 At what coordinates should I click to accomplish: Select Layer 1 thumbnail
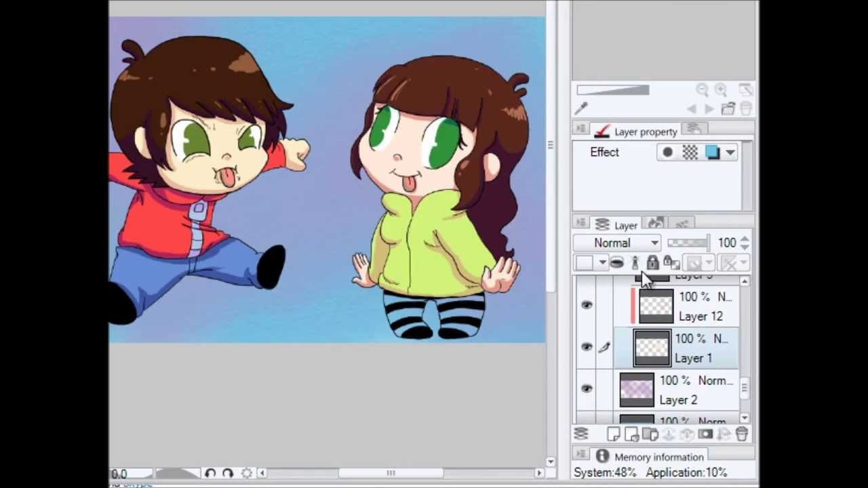pyautogui.click(x=652, y=348)
